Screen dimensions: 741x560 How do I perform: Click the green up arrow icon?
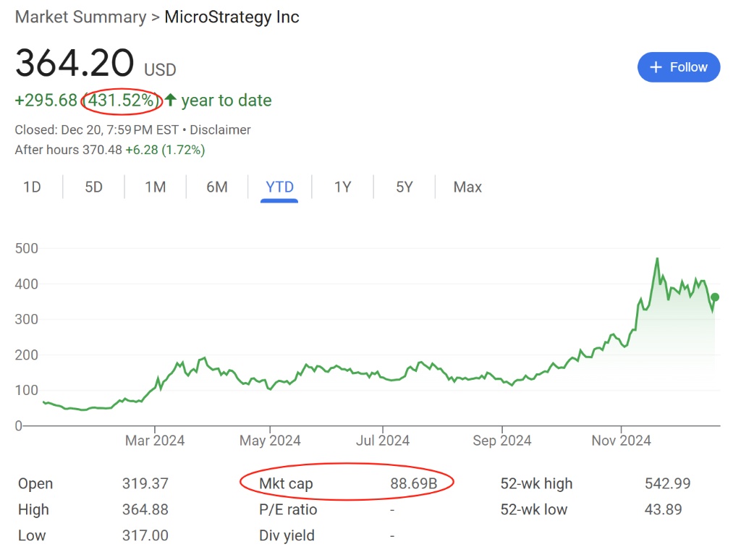point(170,101)
